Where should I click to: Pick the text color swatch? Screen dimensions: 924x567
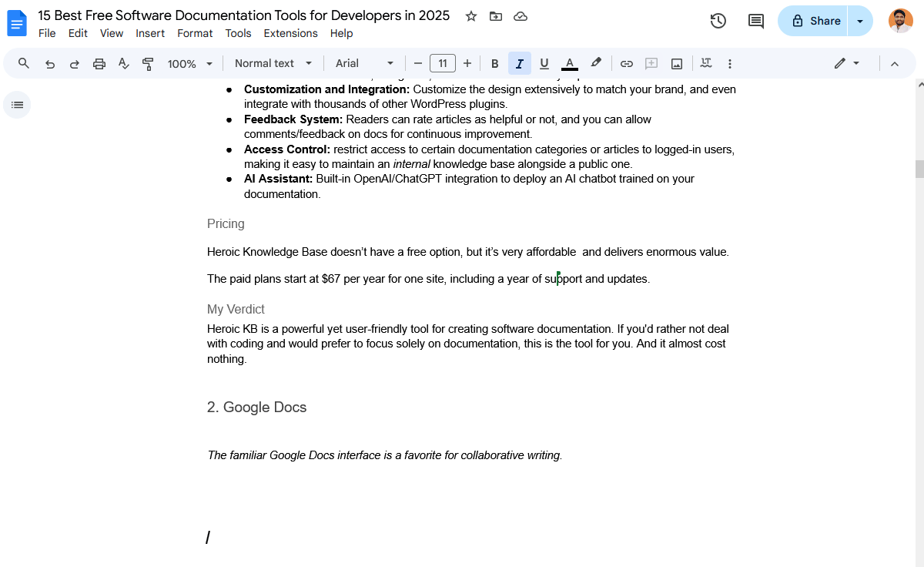[x=570, y=64]
